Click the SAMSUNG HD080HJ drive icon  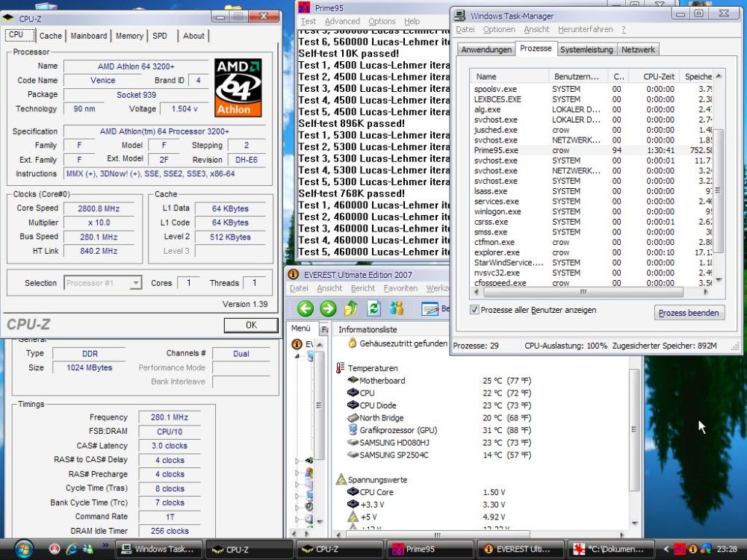(353, 442)
